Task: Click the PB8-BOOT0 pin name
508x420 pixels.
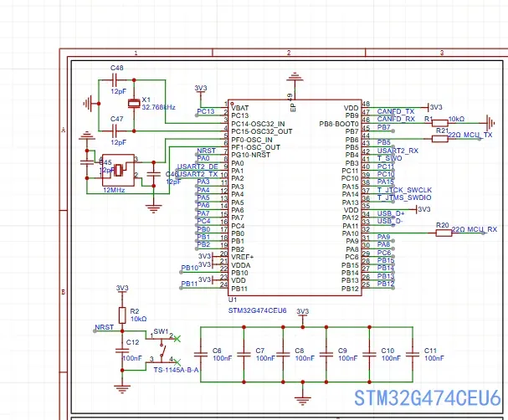Action: click(339, 124)
